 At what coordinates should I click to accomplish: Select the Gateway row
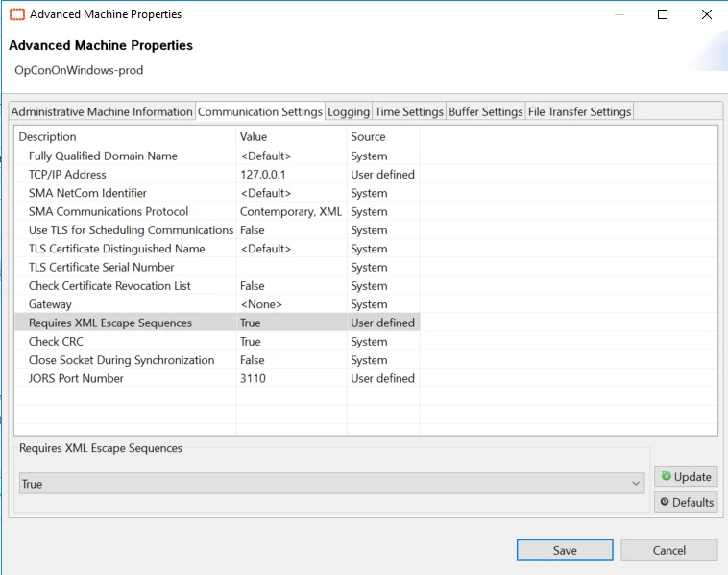click(217, 304)
